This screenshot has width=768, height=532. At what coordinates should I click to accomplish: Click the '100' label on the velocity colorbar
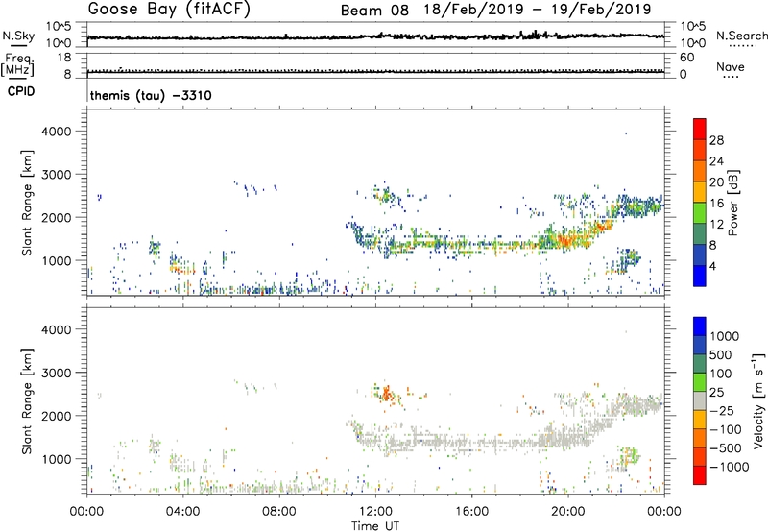721,374
